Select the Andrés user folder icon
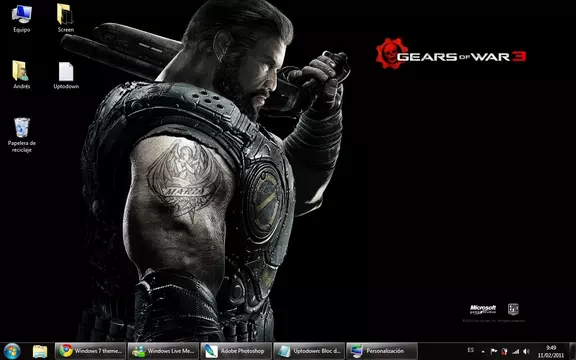576x360 pixels. coord(21,75)
